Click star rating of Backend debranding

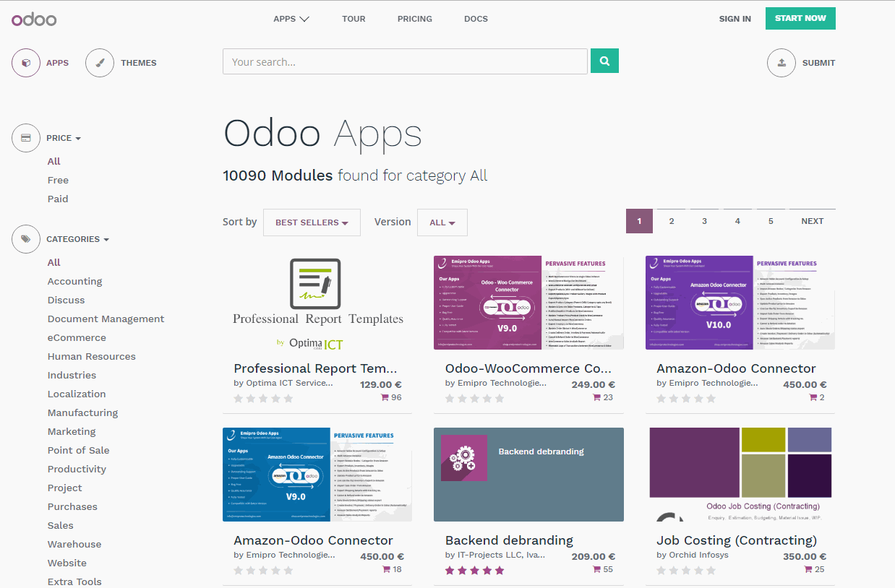[475, 570]
